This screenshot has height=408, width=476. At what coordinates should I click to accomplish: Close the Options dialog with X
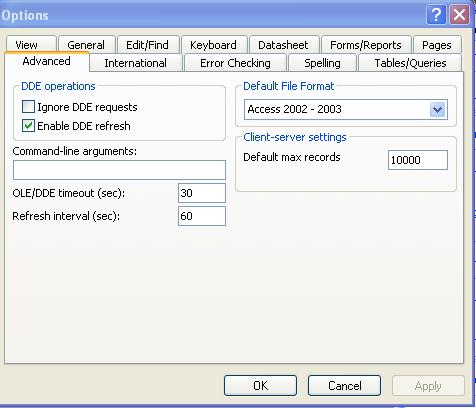coord(460,15)
